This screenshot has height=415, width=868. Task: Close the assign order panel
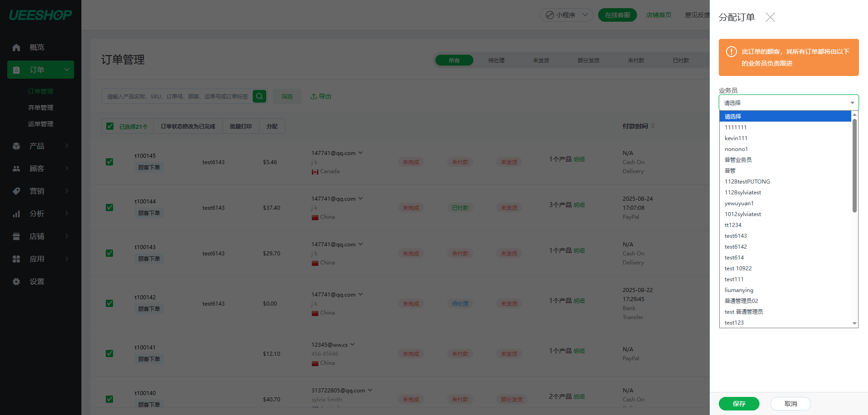[770, 17]
